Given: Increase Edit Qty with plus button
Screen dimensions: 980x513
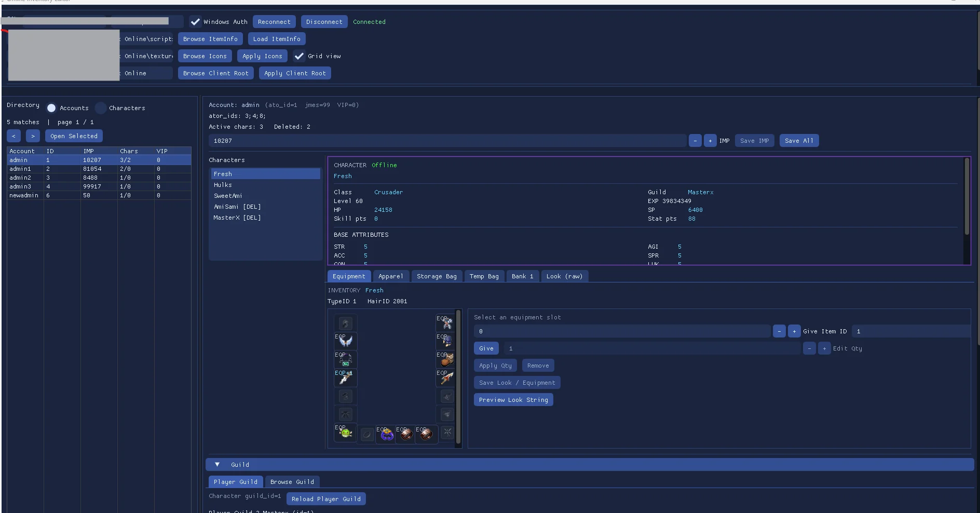Looking at the screenshot, I should [x=824, y=348].
